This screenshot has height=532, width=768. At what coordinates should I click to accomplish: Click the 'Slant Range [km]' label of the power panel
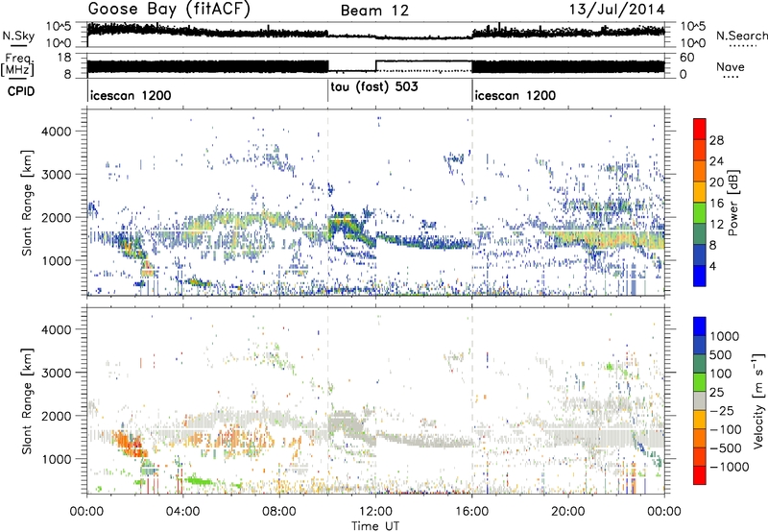[x=28, y=203]
